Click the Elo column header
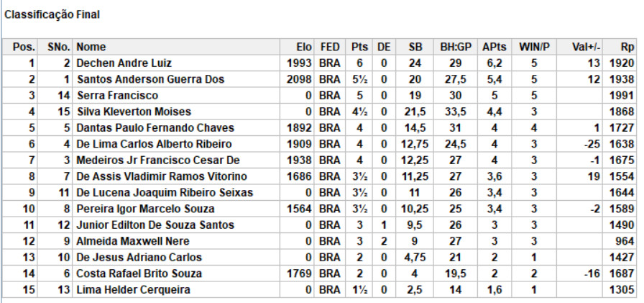This screenshot has height=303, width=644. click(304, 47)
